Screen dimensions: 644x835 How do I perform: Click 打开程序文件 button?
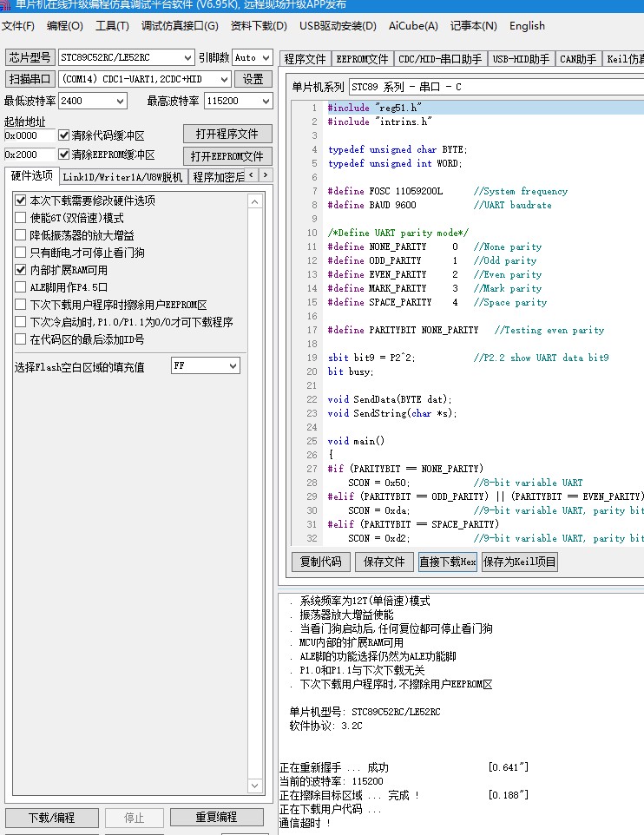point(227,135)
